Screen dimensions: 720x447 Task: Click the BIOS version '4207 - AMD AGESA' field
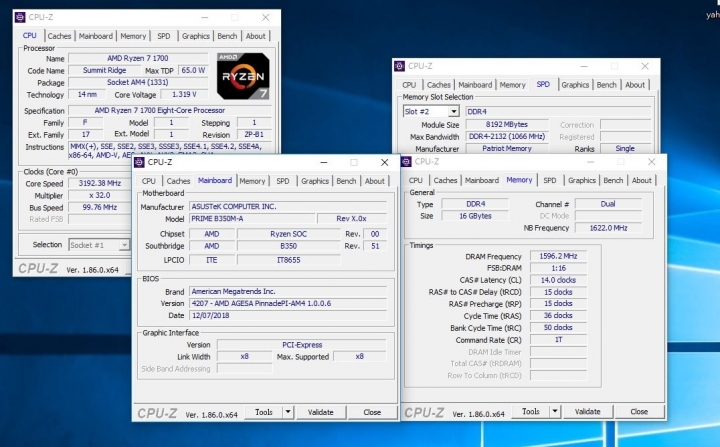click(x=288, y=304)
